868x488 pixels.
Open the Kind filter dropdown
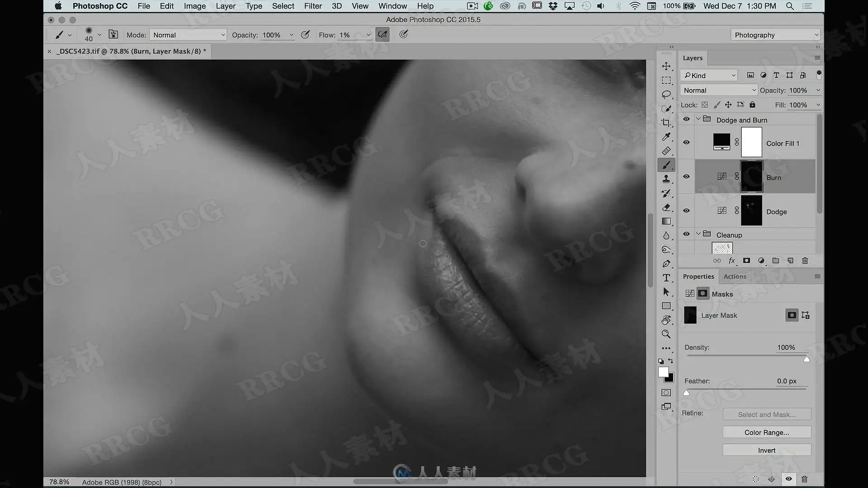[709, 75]
